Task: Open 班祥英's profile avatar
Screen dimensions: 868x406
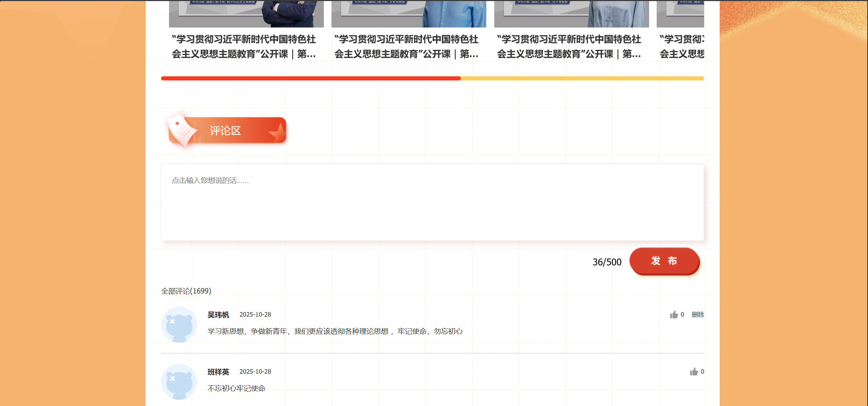Action: 179,382
